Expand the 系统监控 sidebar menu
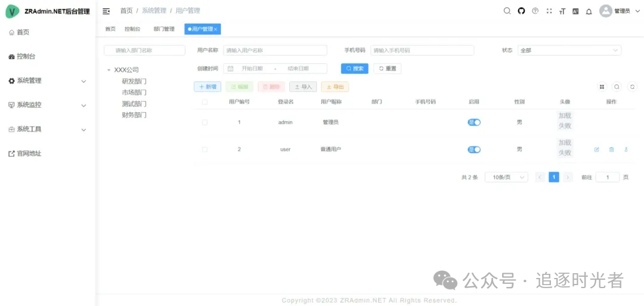Screen dimensions: 644x306 coord(48,105)
